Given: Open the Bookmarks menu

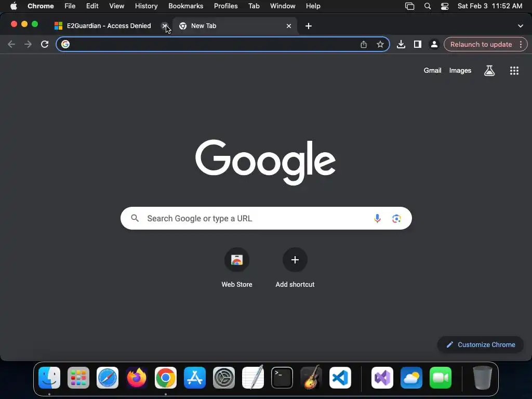Looking at the screenshot, I should [185, 6].
